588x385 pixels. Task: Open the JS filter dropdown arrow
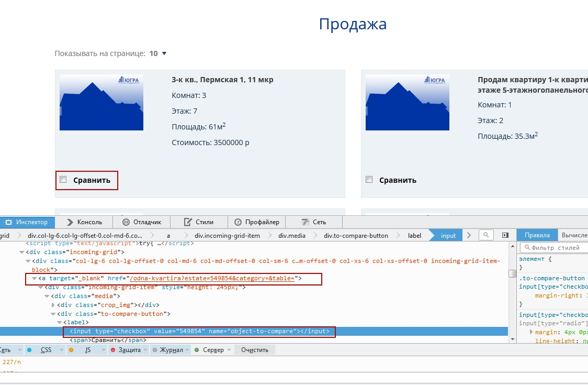coord(103,350)
